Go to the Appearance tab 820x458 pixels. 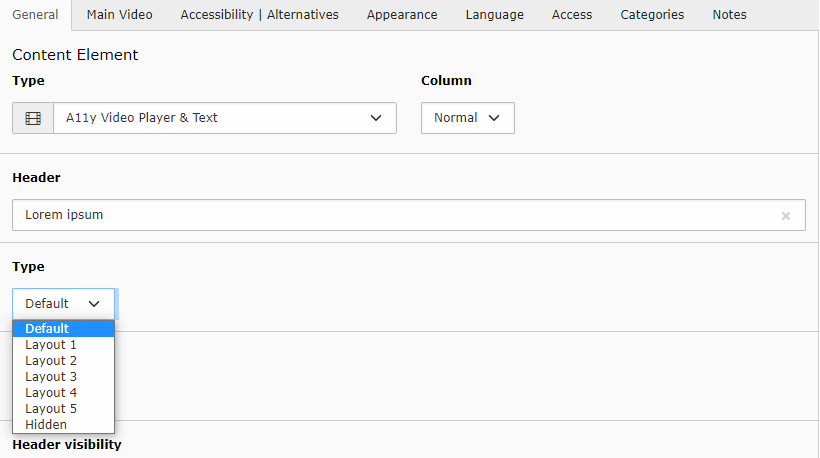[402, 15]
